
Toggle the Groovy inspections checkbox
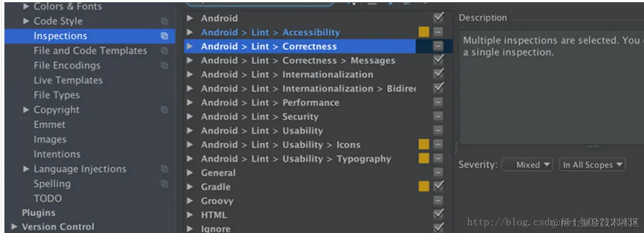click(x=438, y=201)
